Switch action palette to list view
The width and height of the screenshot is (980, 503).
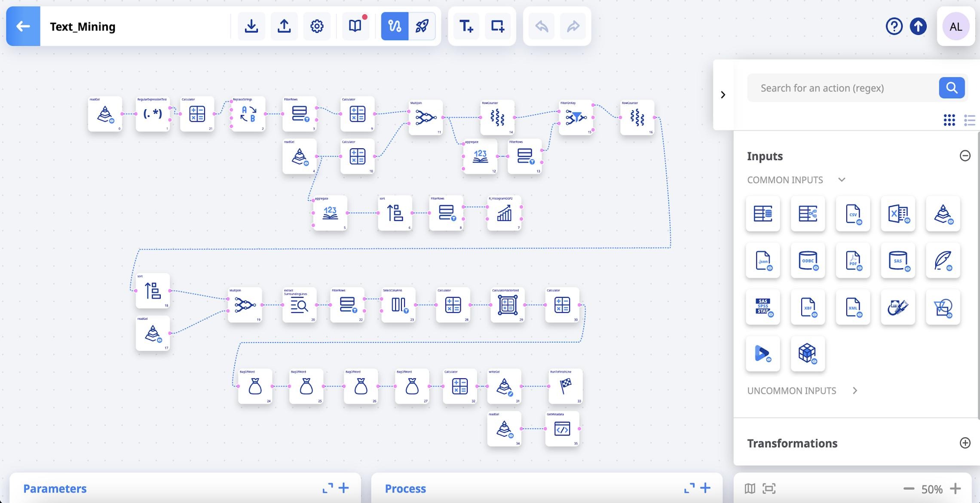click(969, 120)
